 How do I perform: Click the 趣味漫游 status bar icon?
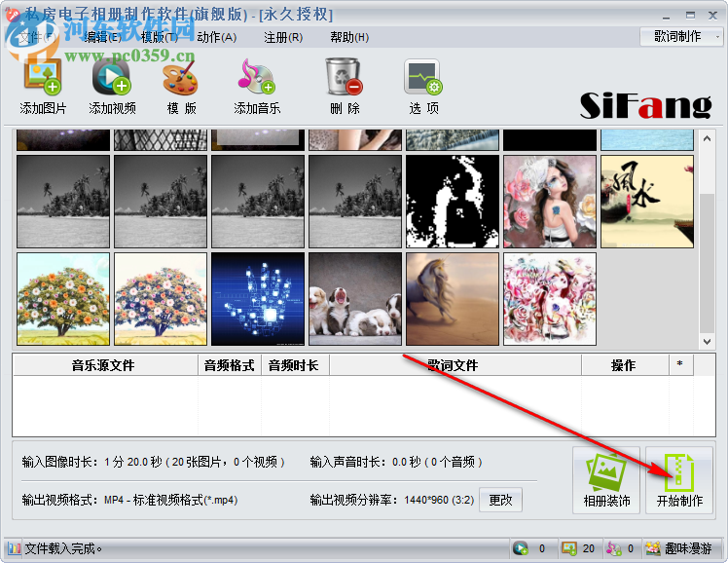(653, 548)
